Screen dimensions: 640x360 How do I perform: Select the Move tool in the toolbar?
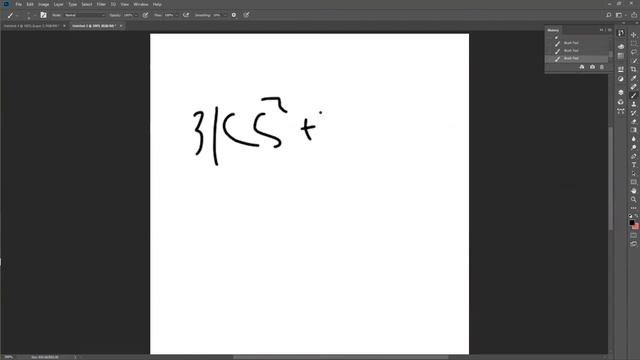[x=633, y=35]
